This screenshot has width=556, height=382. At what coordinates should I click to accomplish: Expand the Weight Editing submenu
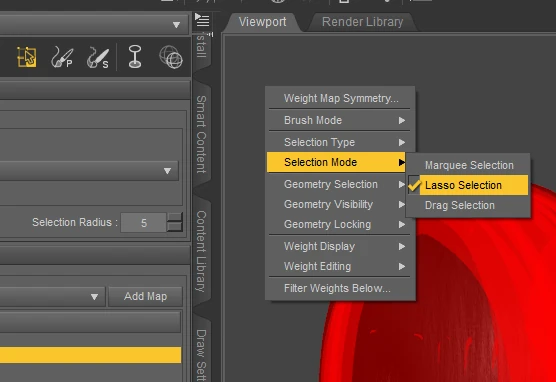point(341,266)
